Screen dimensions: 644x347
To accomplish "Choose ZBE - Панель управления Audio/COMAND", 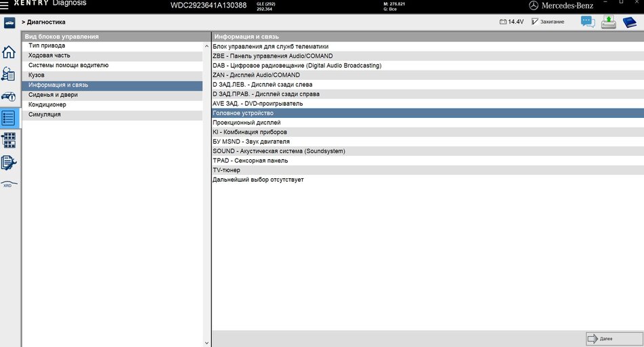I will (x=428, y=56).
